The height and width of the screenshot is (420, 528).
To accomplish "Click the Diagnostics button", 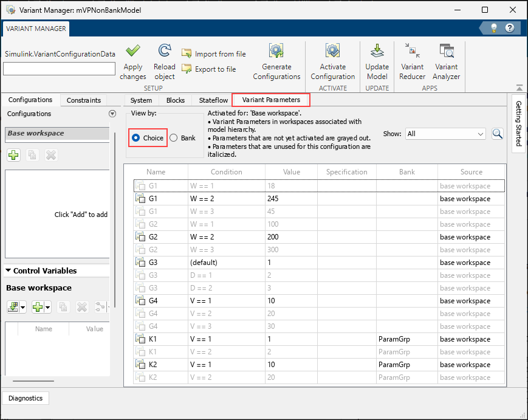I will pos(26,398).
